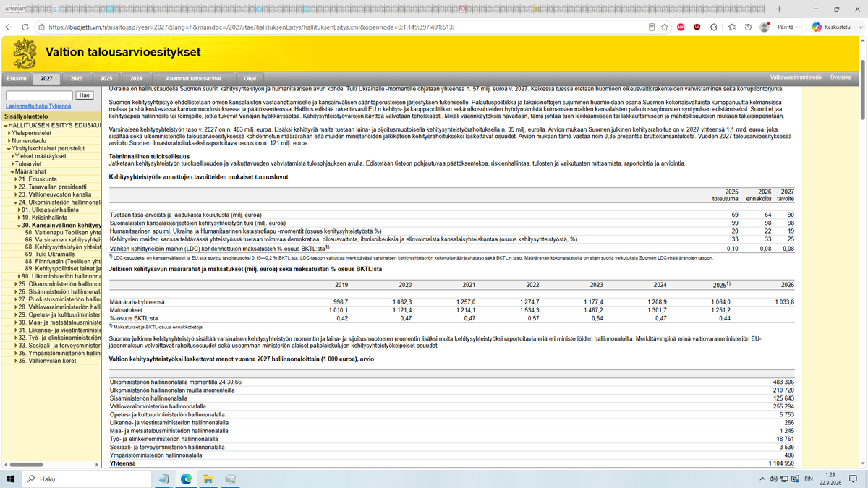
Task: Open the notification center icon
Action: pyautogui.click(x=854, y=479)
